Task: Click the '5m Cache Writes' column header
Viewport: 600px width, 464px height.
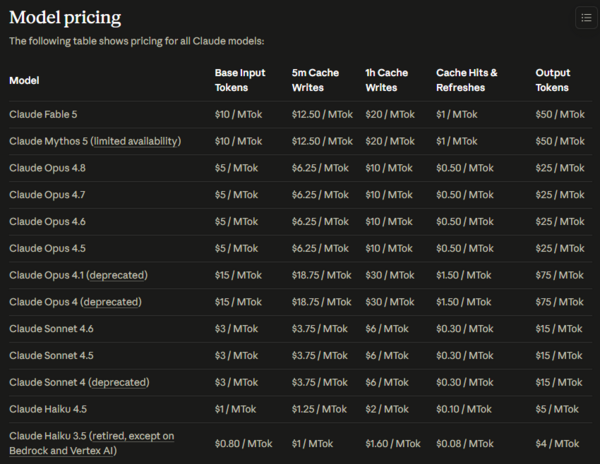Action: (315, 80)
